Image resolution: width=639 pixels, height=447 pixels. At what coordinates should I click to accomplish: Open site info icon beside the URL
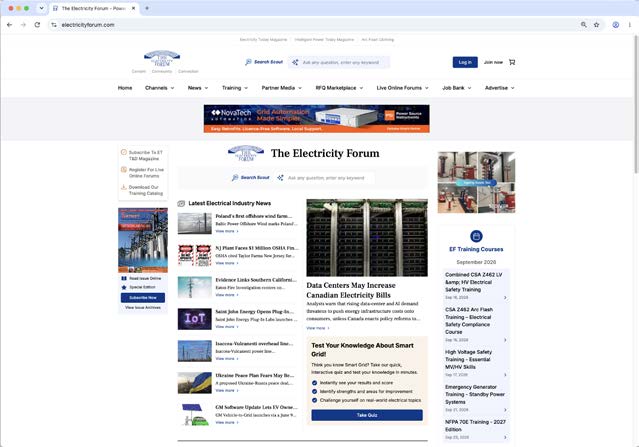[54, 25]
